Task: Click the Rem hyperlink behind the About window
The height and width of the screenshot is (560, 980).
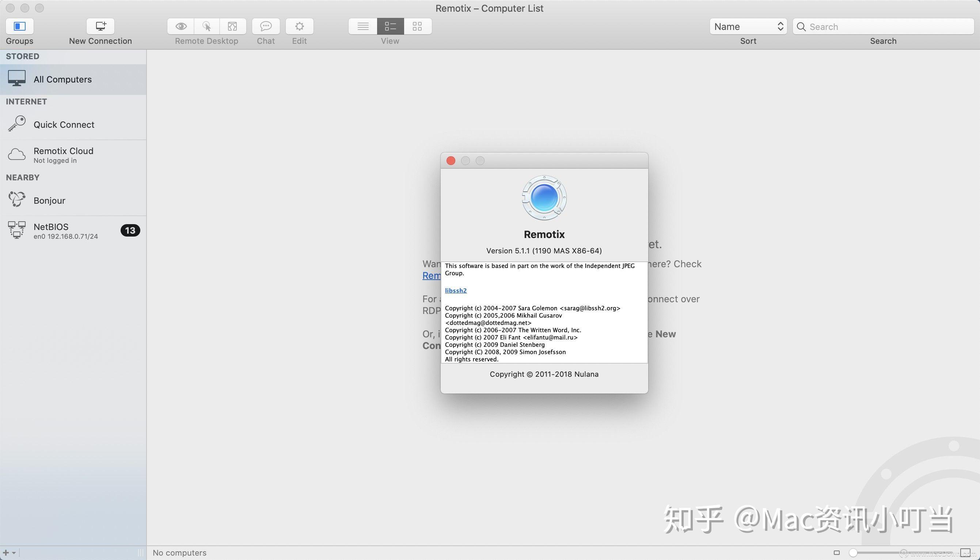Action: tap(432, 275)
